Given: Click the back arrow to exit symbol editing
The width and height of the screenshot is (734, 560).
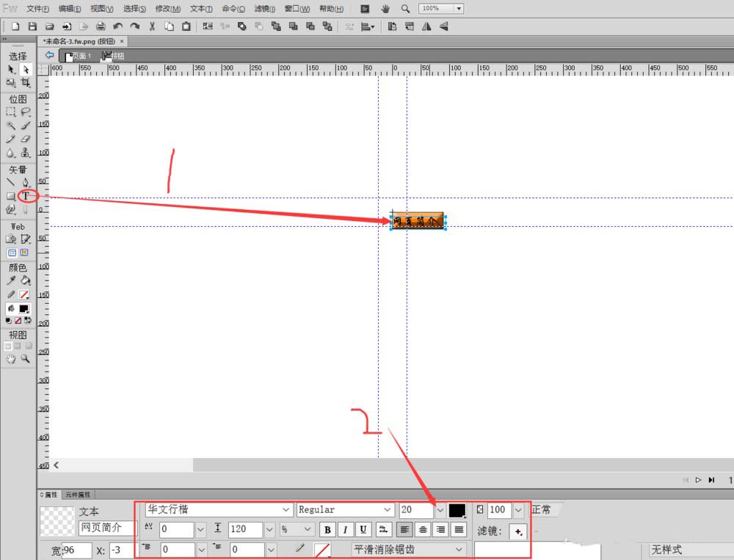Looking at the screenshot, I should pyautogui.click(x=49, y=55).
